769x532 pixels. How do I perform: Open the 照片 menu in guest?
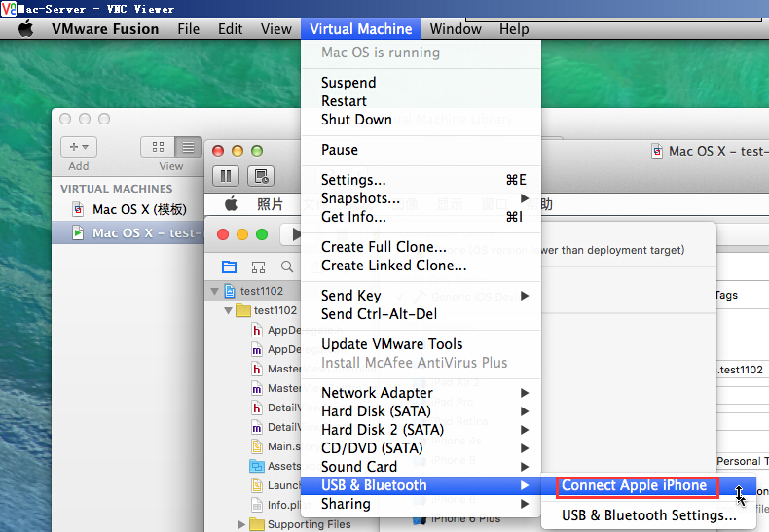[x=271, y=204]
